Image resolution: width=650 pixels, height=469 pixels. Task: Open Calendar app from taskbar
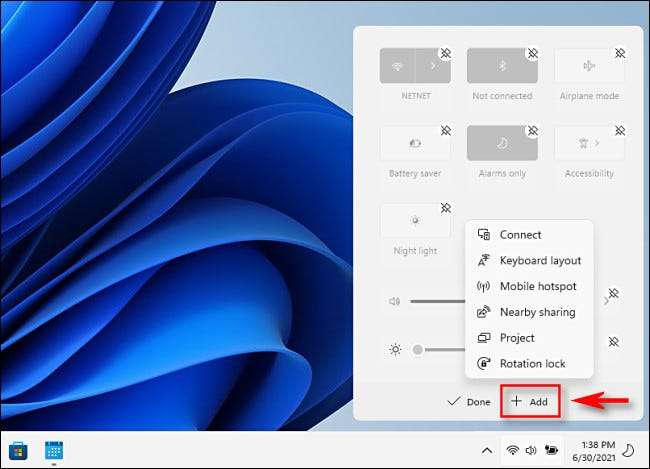click(54, 451)
